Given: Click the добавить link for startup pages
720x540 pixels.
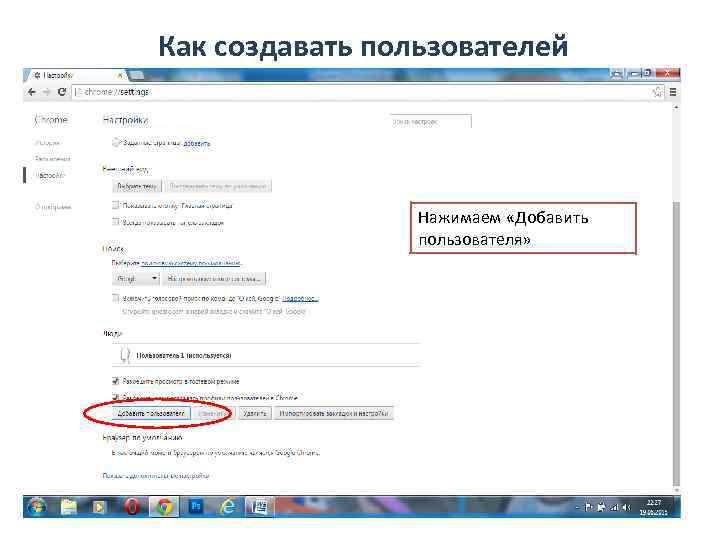Looking at the screenshot, I should 197,143.
